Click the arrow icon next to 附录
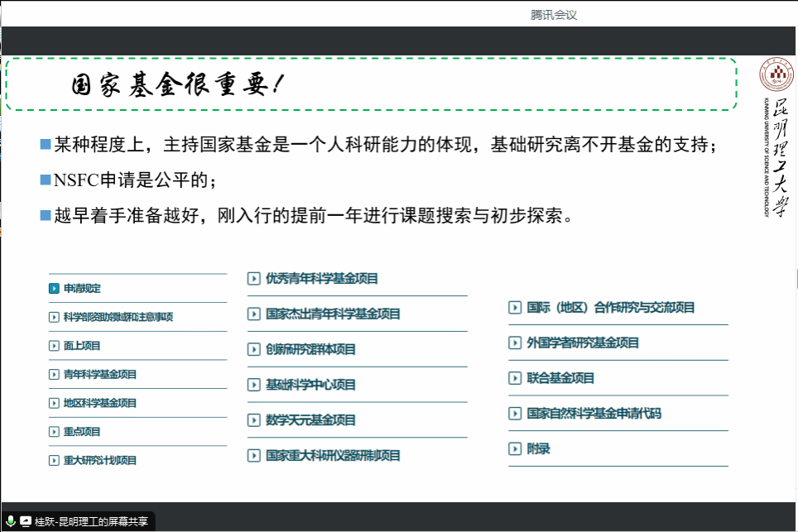The width and height of the screenshot is (798, 532). coord(515,449)
